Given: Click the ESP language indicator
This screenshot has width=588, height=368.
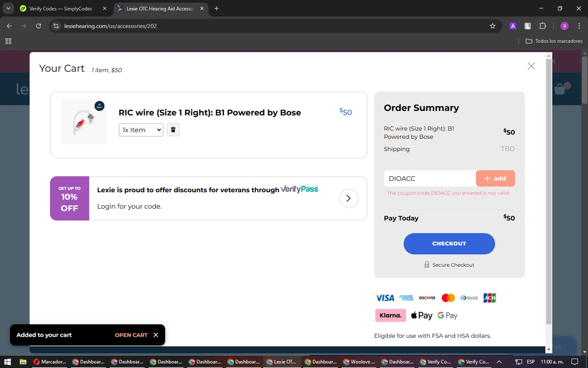Looking at the screenshot, I should click(531, 362).
